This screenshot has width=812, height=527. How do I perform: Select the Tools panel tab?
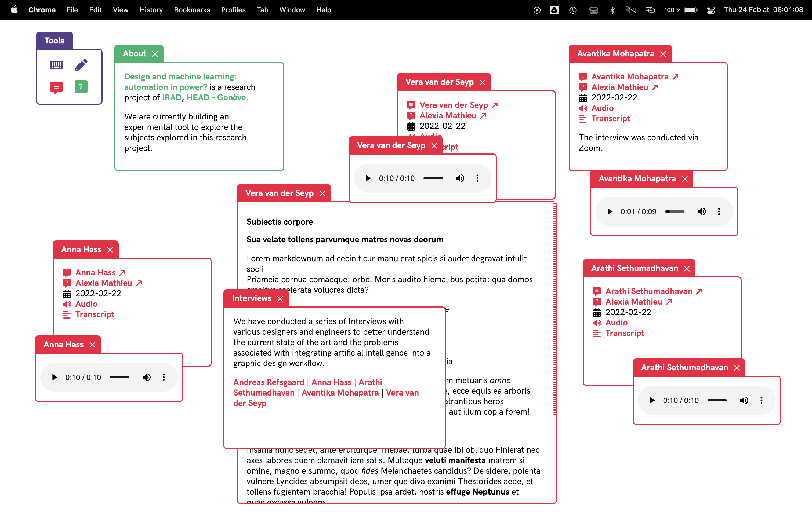point(54,41)
